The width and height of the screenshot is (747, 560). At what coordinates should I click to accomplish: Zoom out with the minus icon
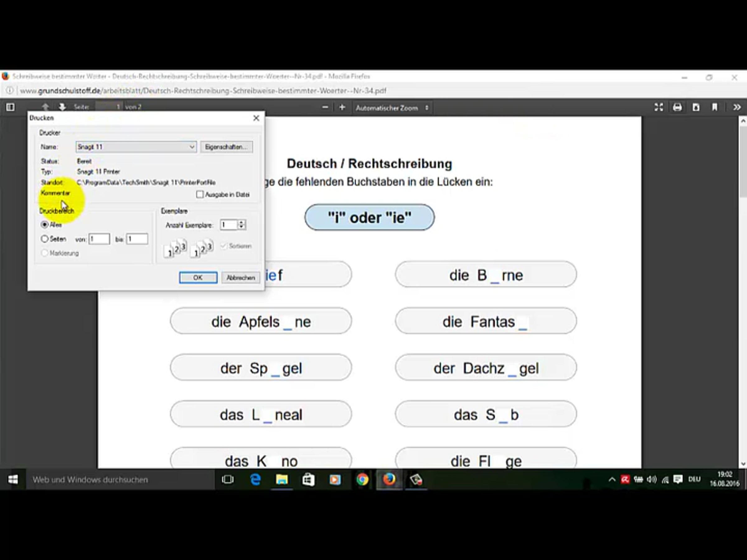(325, 107)
